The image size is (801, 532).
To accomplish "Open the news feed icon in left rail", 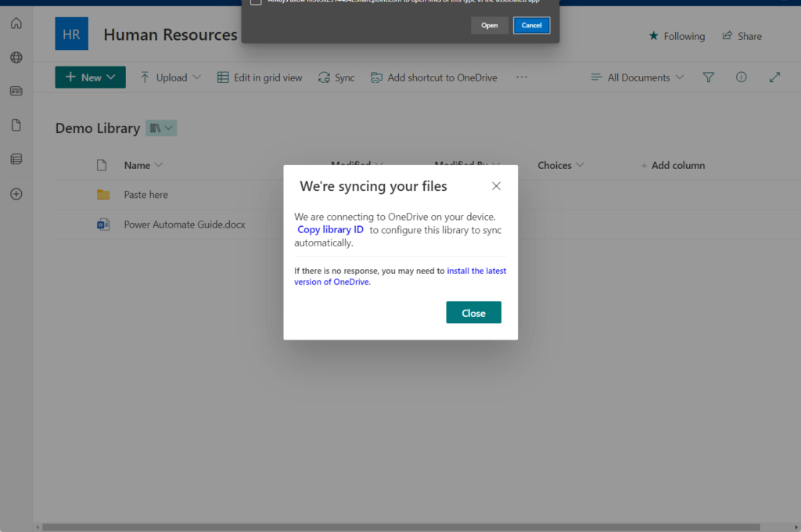I will (16, 91).
